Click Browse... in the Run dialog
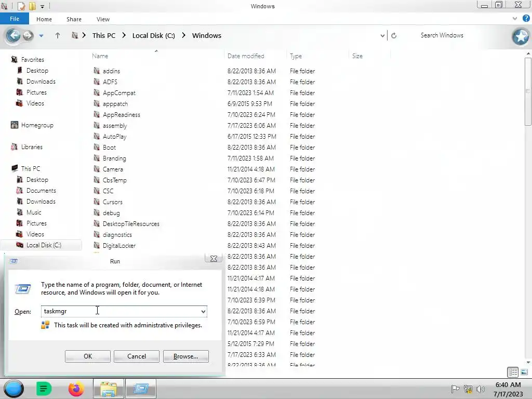 pos(185,356)
